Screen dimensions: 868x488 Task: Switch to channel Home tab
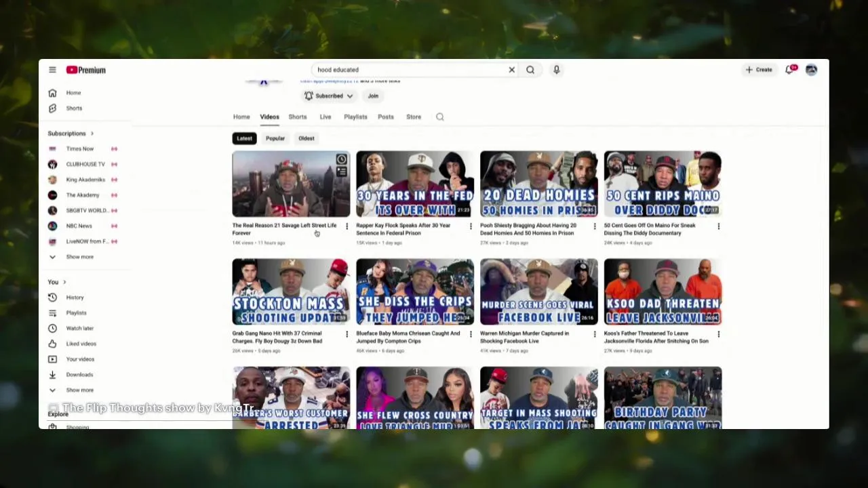(241, 117)
